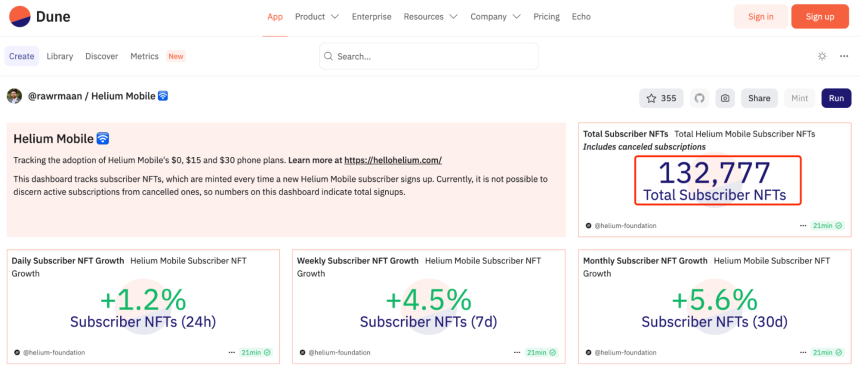Open the Weekly Subscriber NFT Growth title
The height and width of the screenshot is (372, 860).
coord(358,261)
